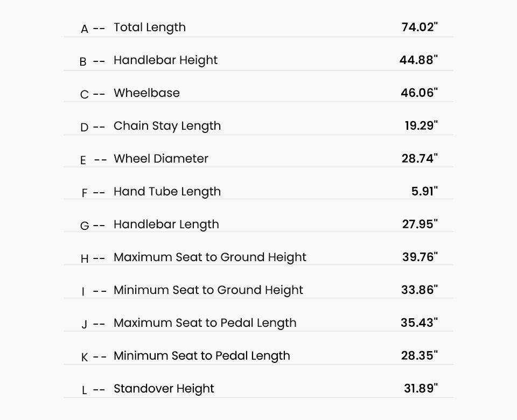Click the 31.89" standover height value
Viewport: 517px width, 420px height.
click(421, 388)
